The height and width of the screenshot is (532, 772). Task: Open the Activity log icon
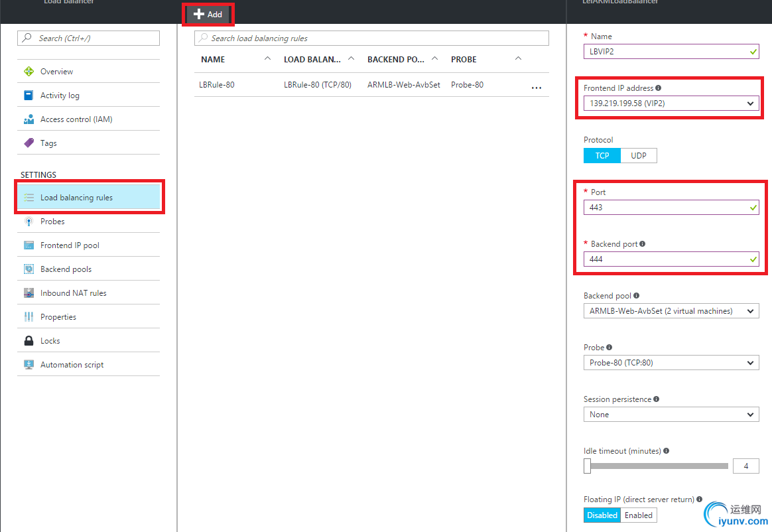pyautogui.click(x=29, y=95)
